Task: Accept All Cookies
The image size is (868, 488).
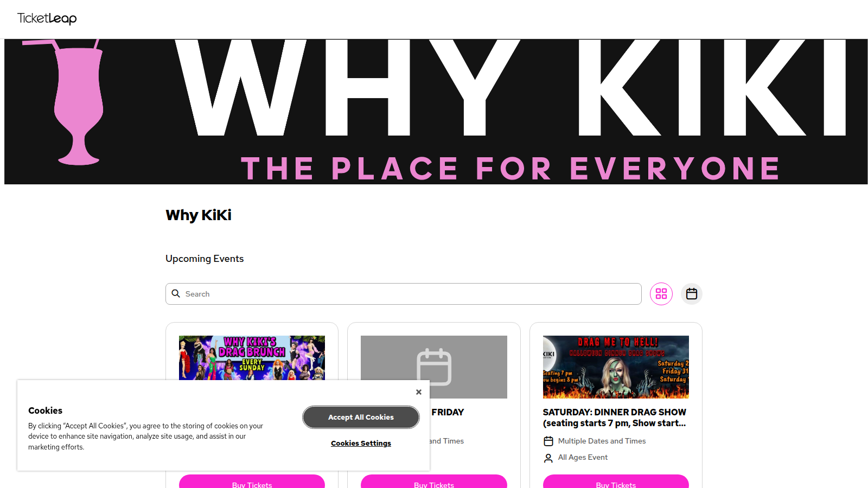Action: (361, 417)
